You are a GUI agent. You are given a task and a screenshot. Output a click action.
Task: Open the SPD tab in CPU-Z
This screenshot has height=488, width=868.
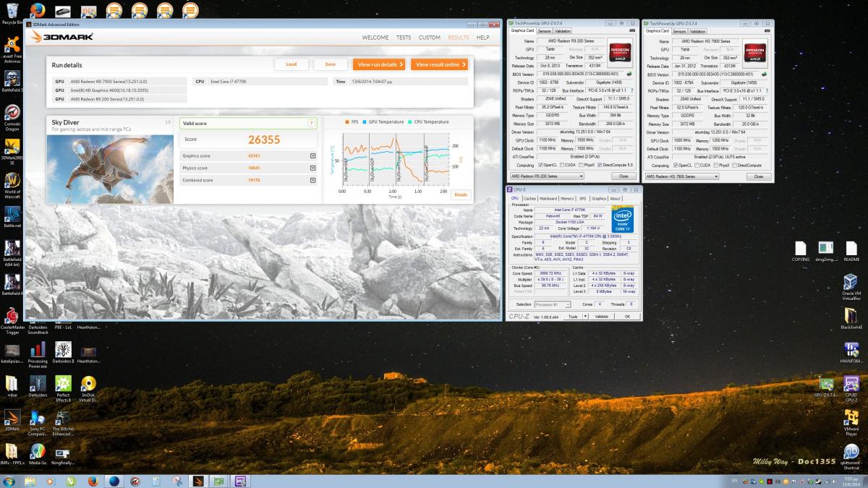[583, 198]
